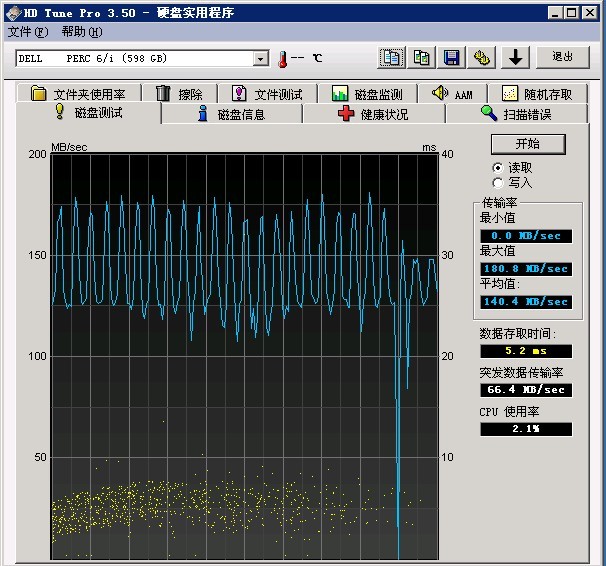This screenshot has width=606, height=566.
Task: Click the floppy disk save icon
Action: pyautogui.click(x=451, y=58)
